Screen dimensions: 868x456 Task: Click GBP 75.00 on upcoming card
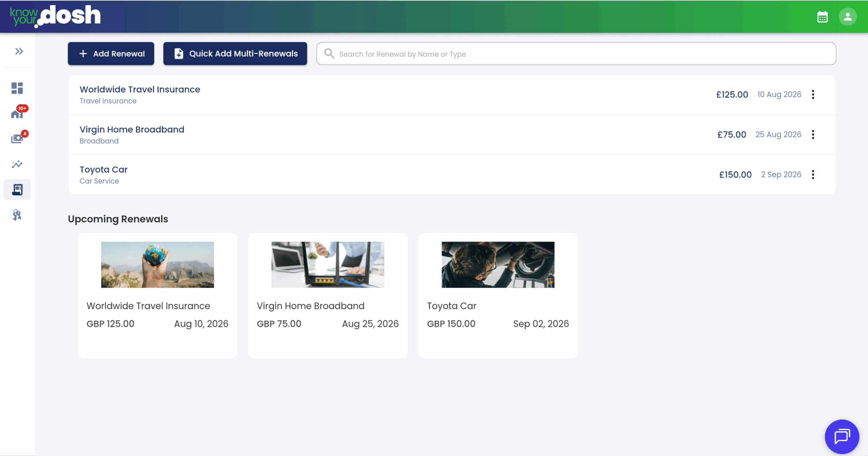coord(279,324)
